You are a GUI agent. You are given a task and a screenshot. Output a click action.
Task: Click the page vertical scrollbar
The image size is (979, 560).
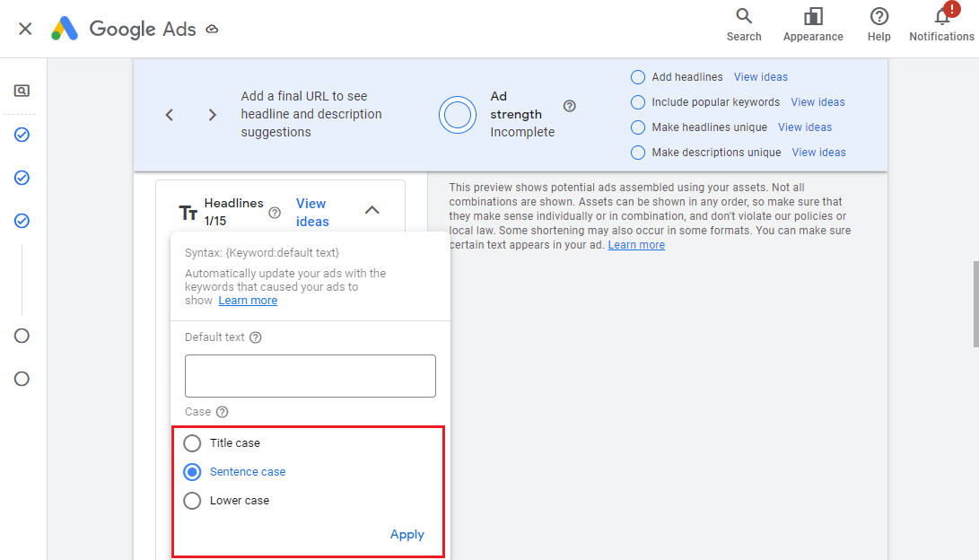(975, 303)
